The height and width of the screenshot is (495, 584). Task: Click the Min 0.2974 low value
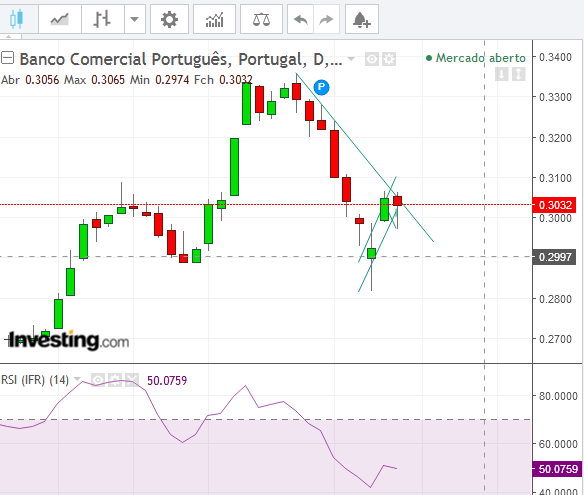(x=159, y=80)
